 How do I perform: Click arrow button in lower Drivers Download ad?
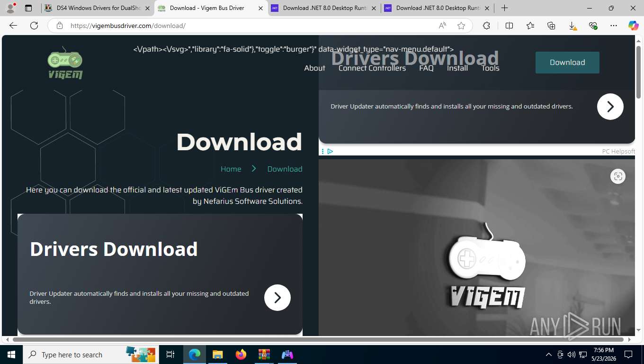tap(277, 297)
